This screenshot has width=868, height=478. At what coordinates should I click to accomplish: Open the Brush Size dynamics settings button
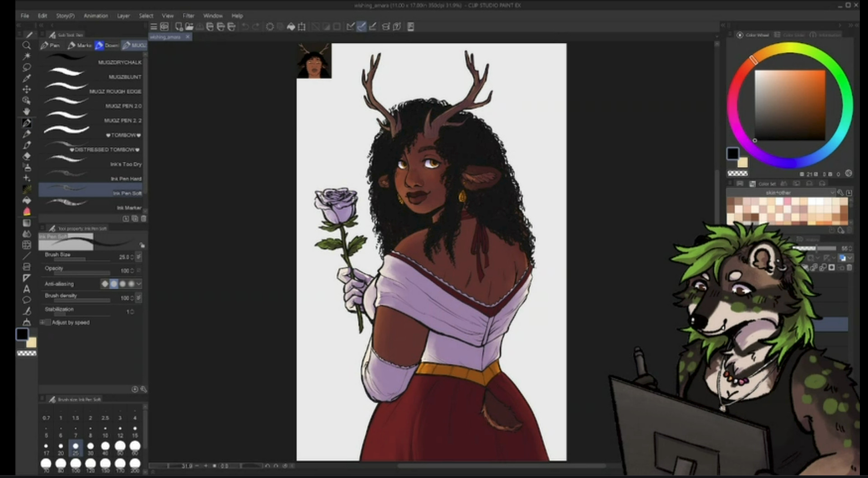tap(139, 257)
